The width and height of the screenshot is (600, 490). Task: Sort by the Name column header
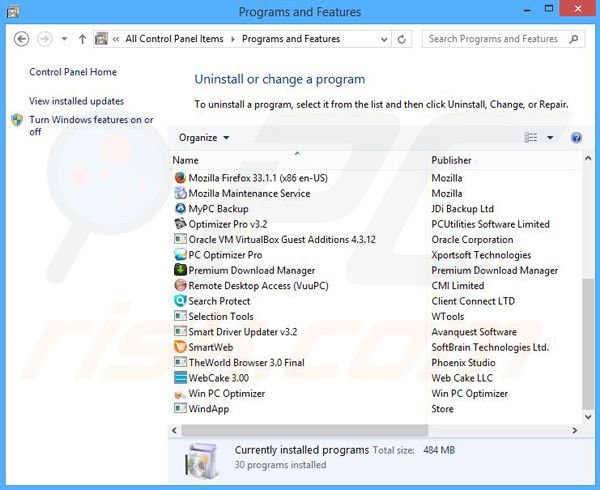click(185, 160)
